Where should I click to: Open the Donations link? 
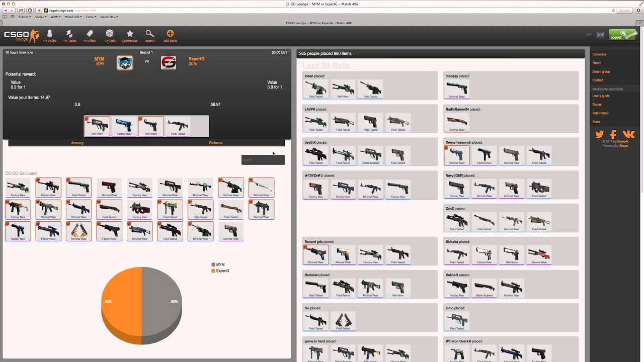click(x=599, y=54)
